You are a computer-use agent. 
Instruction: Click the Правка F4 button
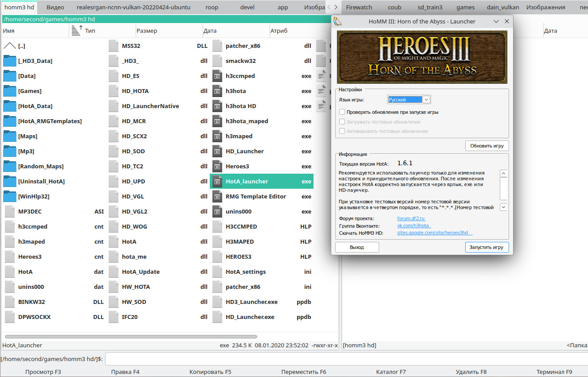[x=125, y=372]
